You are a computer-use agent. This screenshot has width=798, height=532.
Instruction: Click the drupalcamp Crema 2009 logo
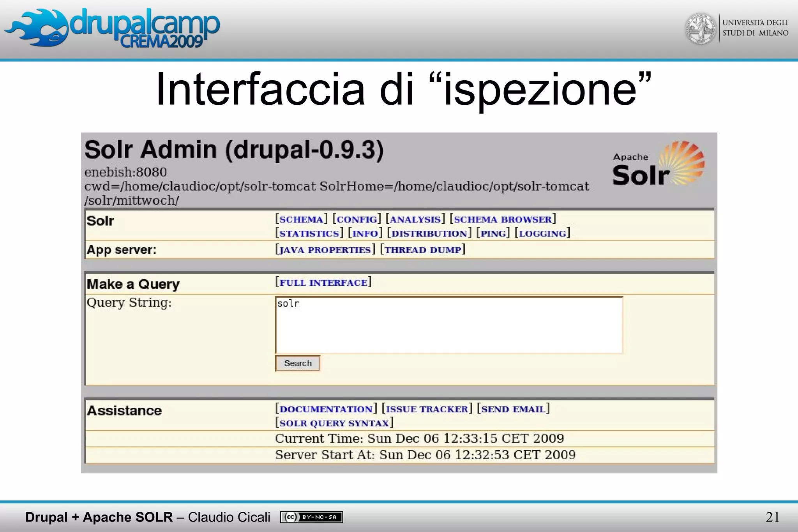click(x=112, y=29)
